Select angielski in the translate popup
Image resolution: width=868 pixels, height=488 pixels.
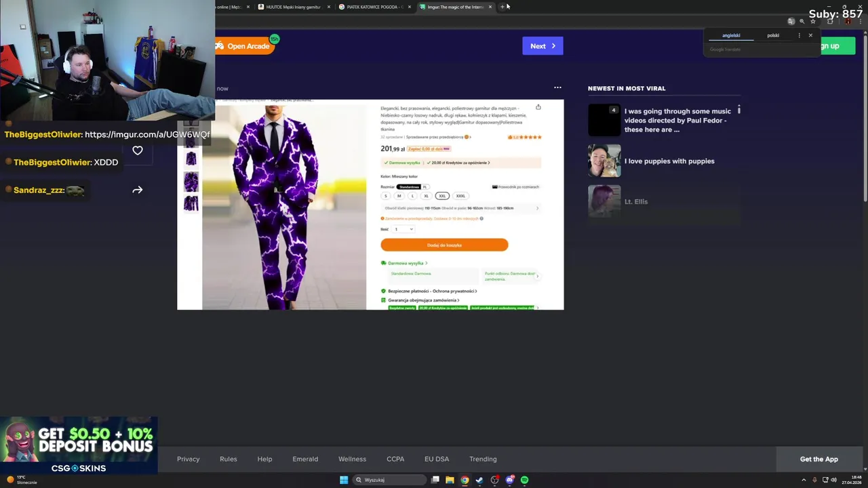click(731, 35)
